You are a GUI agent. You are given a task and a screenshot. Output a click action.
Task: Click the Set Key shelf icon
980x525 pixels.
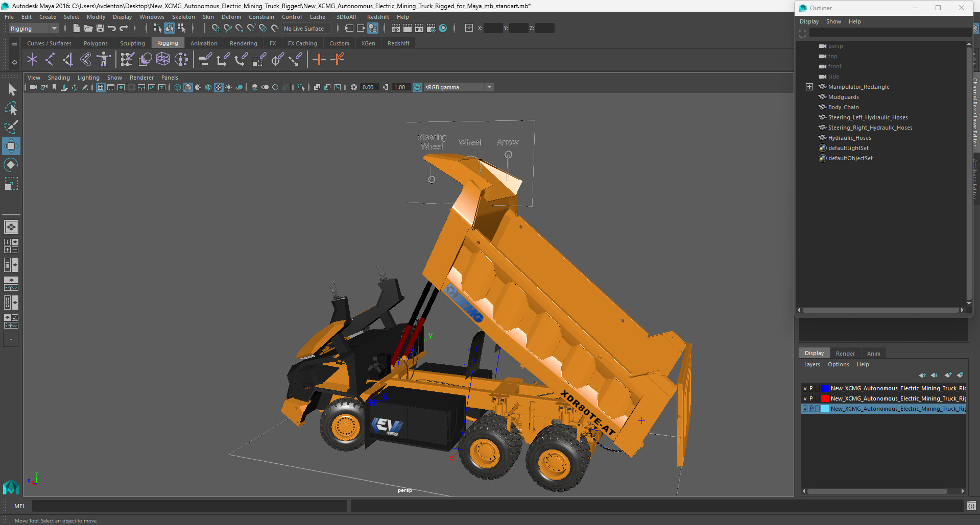coord(319,60)
